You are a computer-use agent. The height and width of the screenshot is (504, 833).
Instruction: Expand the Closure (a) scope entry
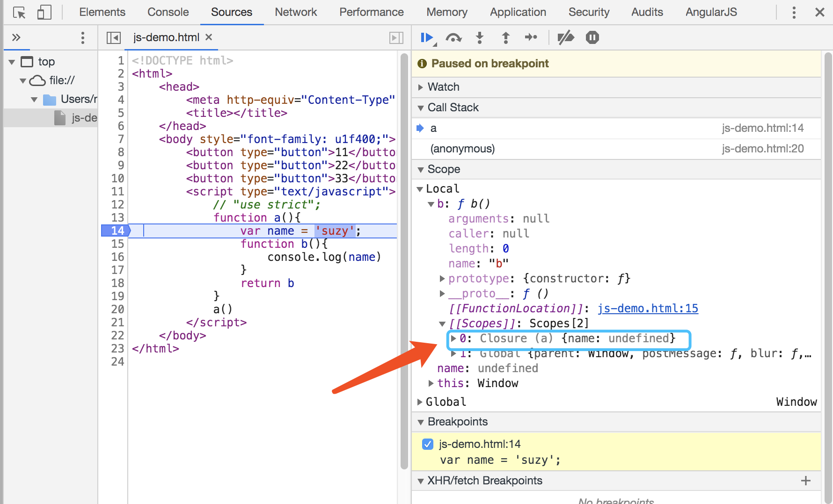[453, 338]
